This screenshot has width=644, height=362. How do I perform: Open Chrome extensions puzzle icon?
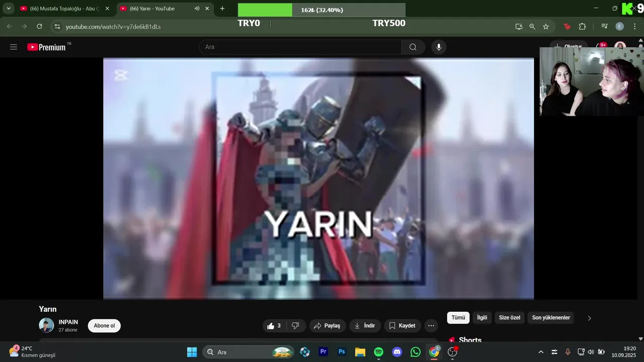[x=582, y=26]
